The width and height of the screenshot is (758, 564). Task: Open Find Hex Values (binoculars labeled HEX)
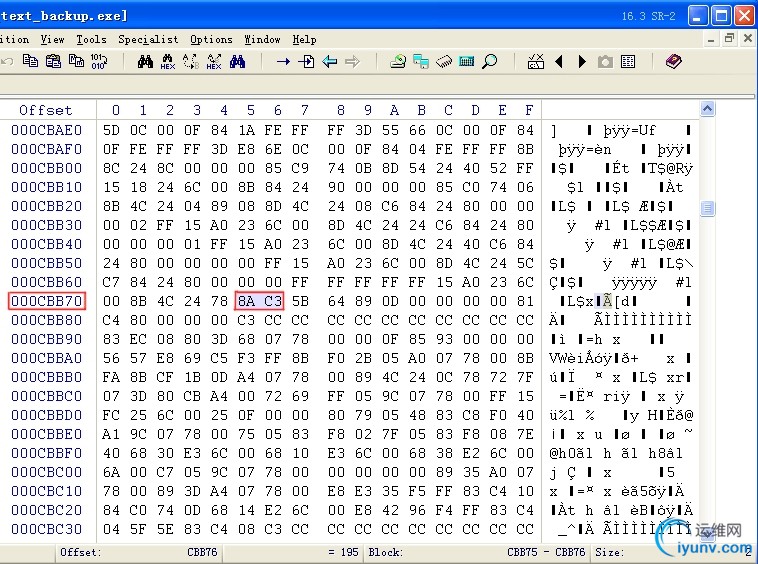pos(168,61)
